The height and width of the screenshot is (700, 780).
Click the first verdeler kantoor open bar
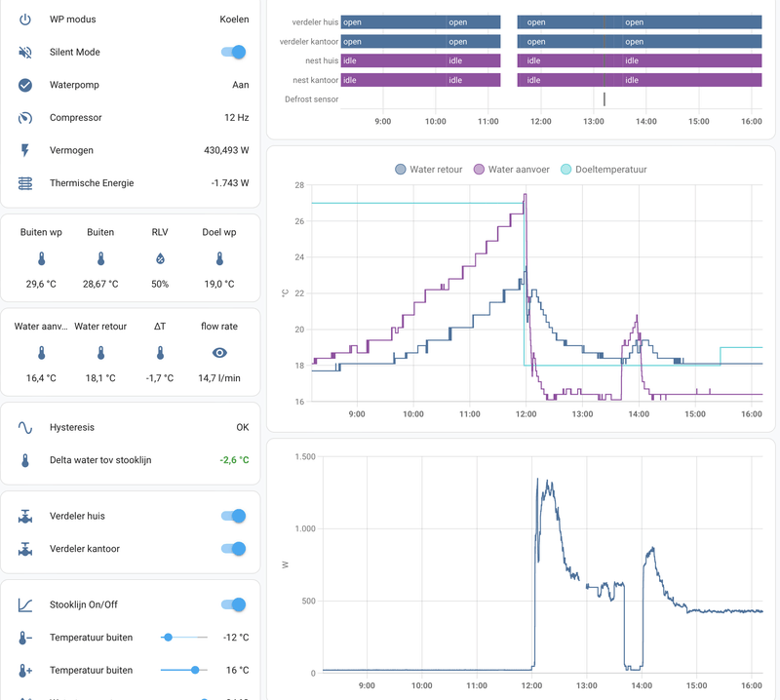(420, 41)
